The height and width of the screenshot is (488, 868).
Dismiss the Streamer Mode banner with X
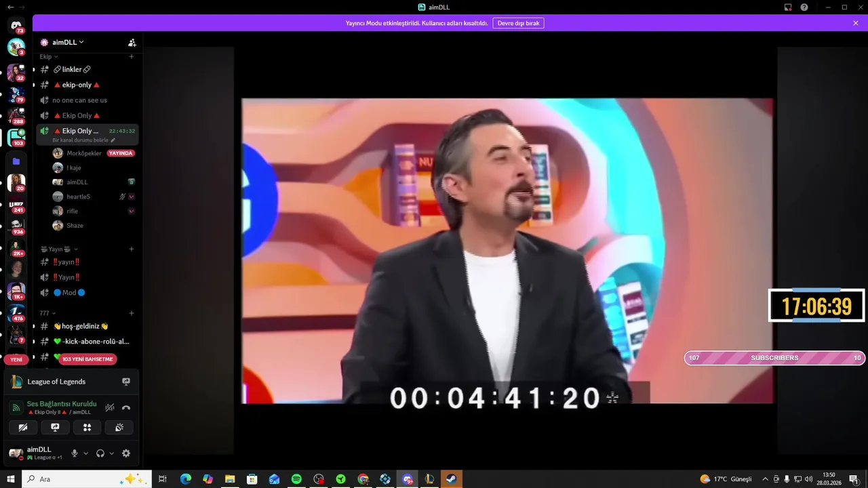pos(856,23)
